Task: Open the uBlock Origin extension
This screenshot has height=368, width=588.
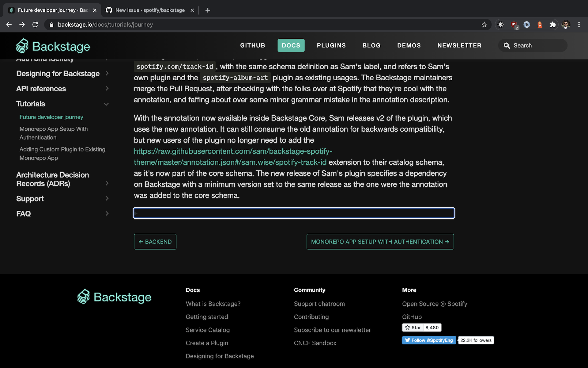Action: tap(514, 25)
